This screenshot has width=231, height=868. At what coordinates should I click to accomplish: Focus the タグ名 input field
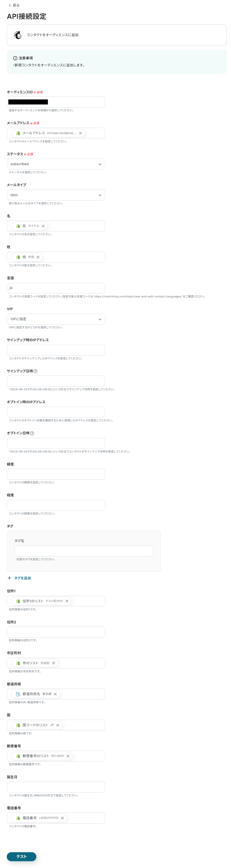pyautogui.click(x=84, y=551)
